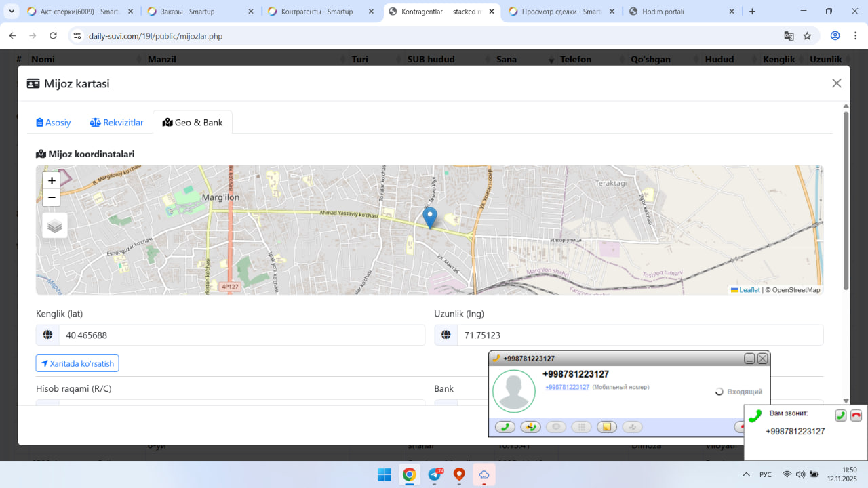Reject call with red phone in toast
Image resolution: width=868 pixels, height=488 pixels.
[x=856, y=415]
